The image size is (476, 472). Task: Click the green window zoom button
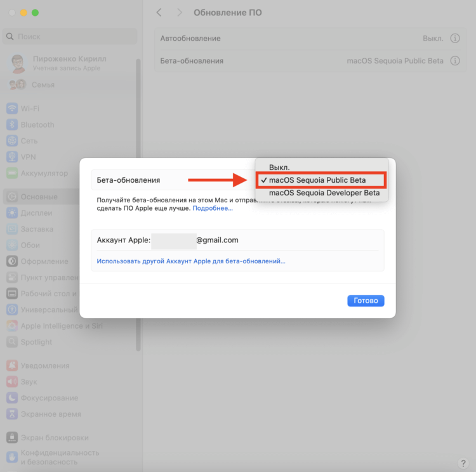[x=35, y=13]
